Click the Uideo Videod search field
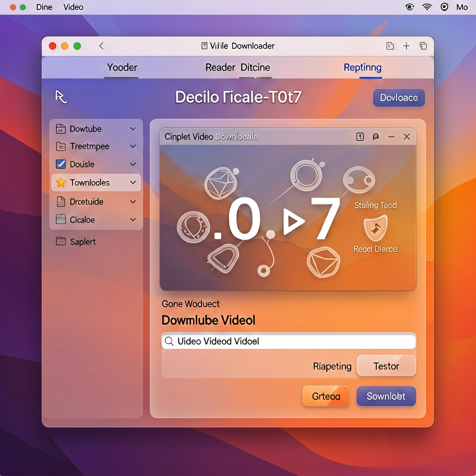The image size is (476, 476). click(x=288, y=341)
